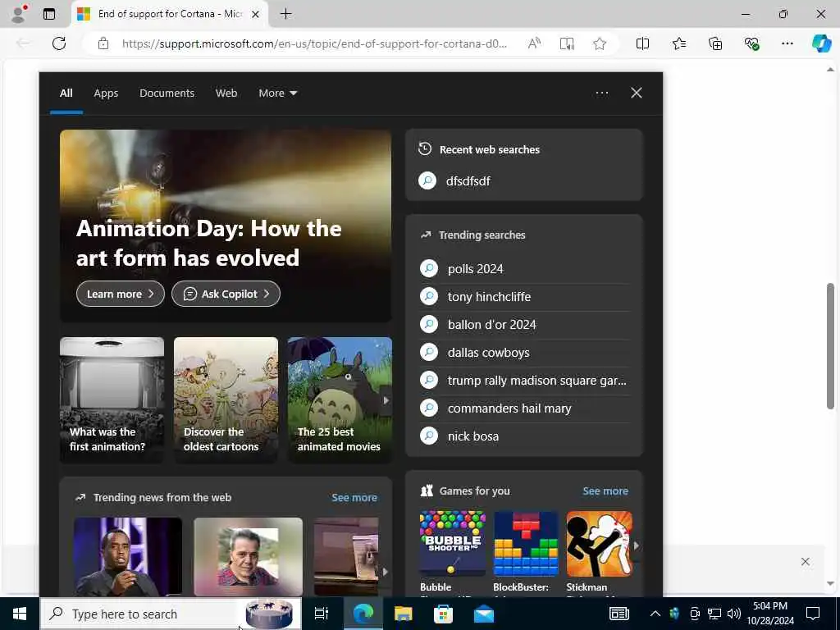Toggle split screen view

[x=642, y=43]
